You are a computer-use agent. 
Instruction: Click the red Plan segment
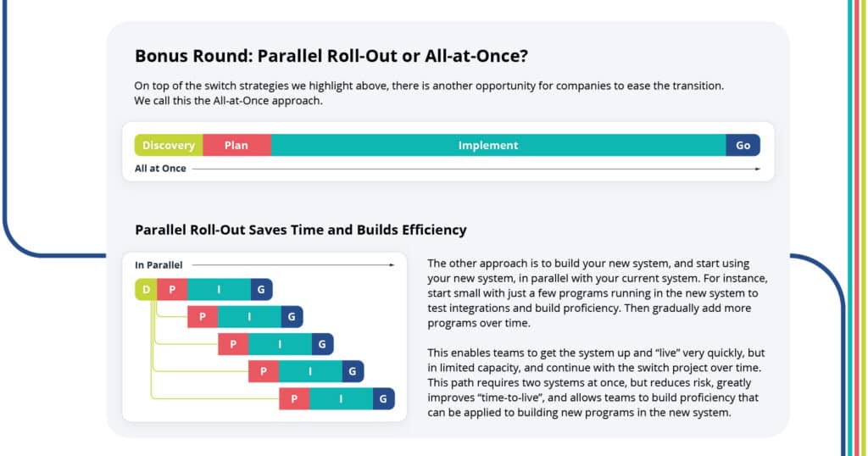[236, 145]
